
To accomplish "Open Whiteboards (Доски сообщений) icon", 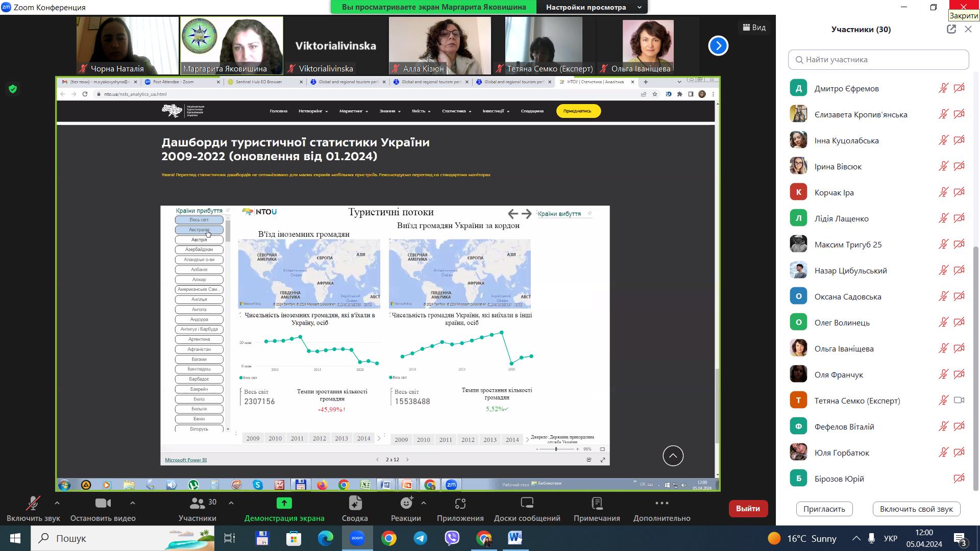I will click(x=527, y=504).
